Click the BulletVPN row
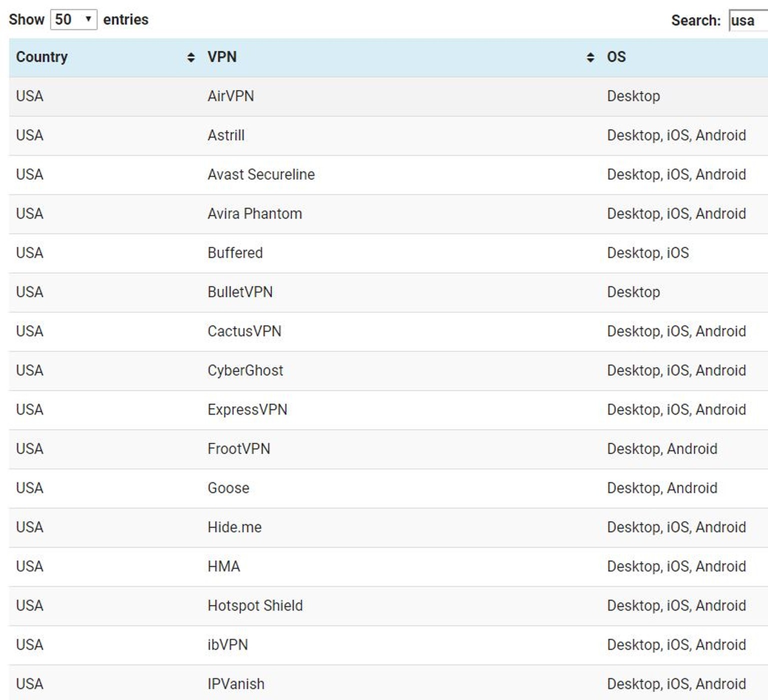Viewport: 768px width, 700px height. (240, 292)
